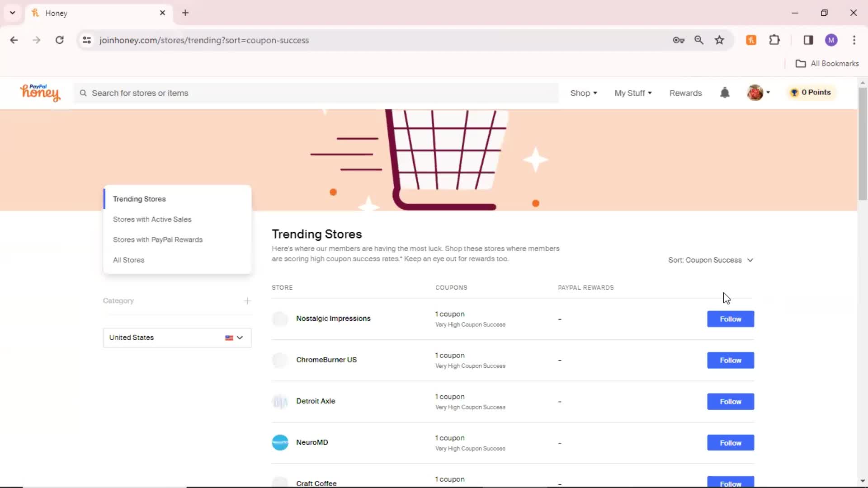
Task: Open the United States country dropdown
Action: (177, 338)
